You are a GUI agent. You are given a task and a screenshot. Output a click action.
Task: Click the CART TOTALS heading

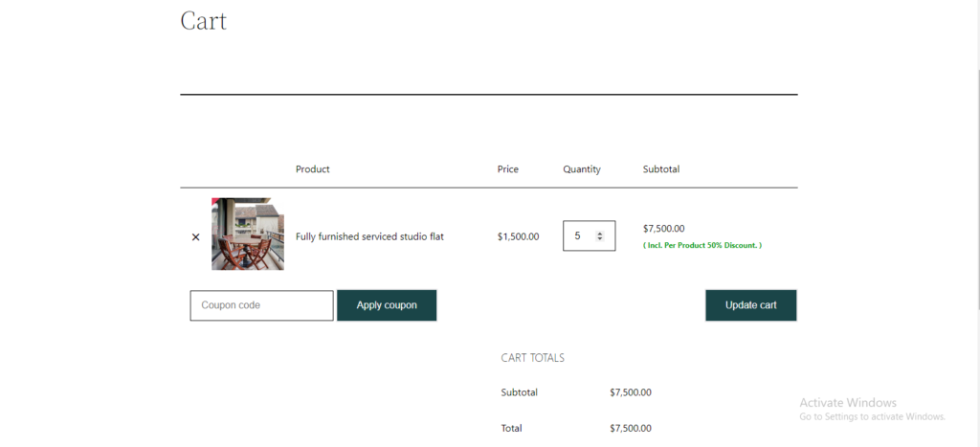[x=532, y=358]
